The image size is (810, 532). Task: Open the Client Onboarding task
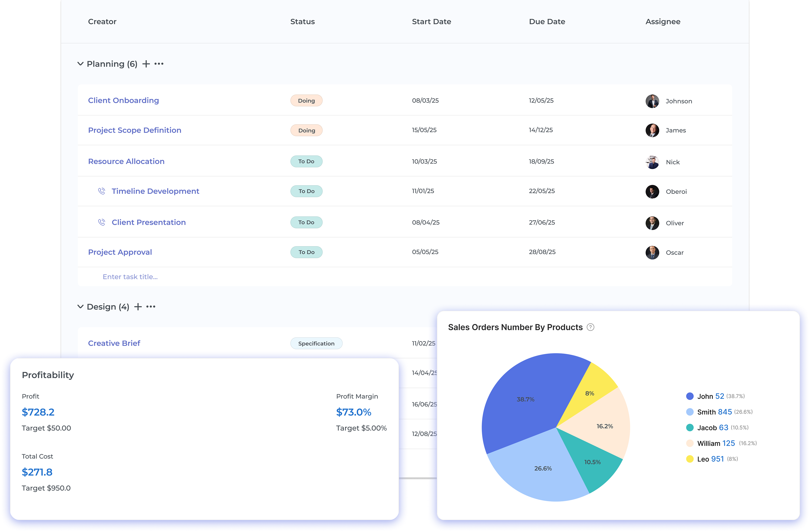(124, 100)
